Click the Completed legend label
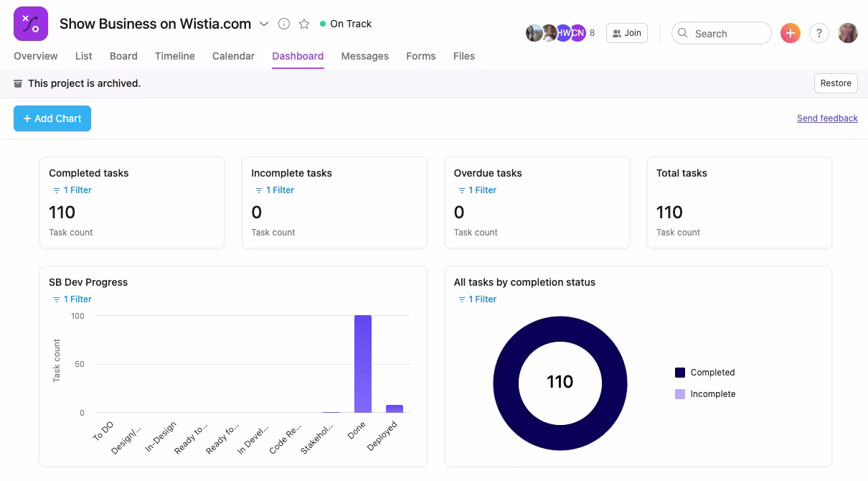 (x=712, y=373)
